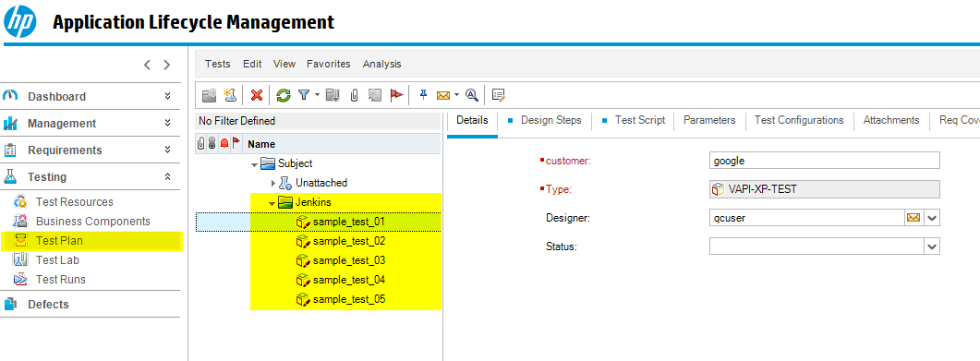Switch to the Test Script tab
Image resolution: width=980 pixels, height=361 pixels.
click(640, 120)
